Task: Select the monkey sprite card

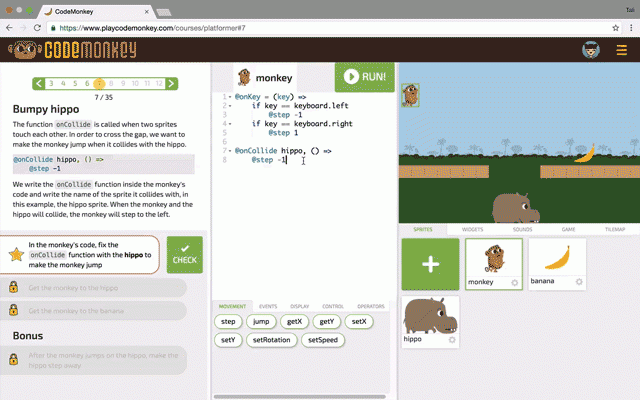Action: click(494, 264)
